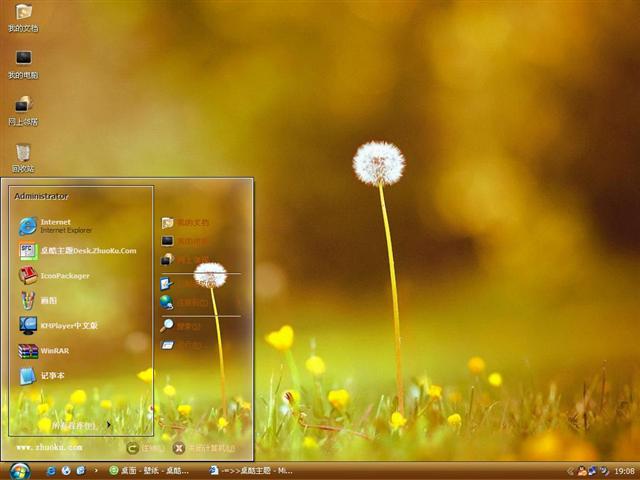This screenshot has height=480, width=640.
Task: Launch IconPackager from the start menu
Action: (x=54, y=276)
